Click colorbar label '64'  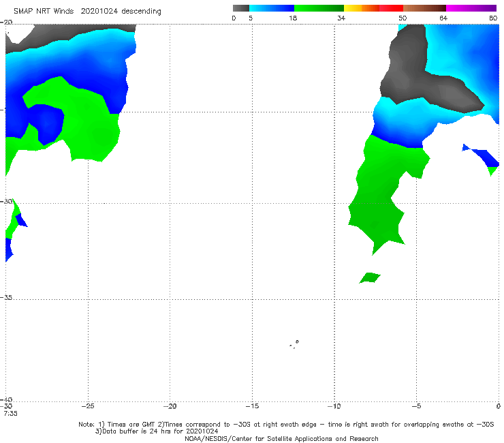[443, 18]
